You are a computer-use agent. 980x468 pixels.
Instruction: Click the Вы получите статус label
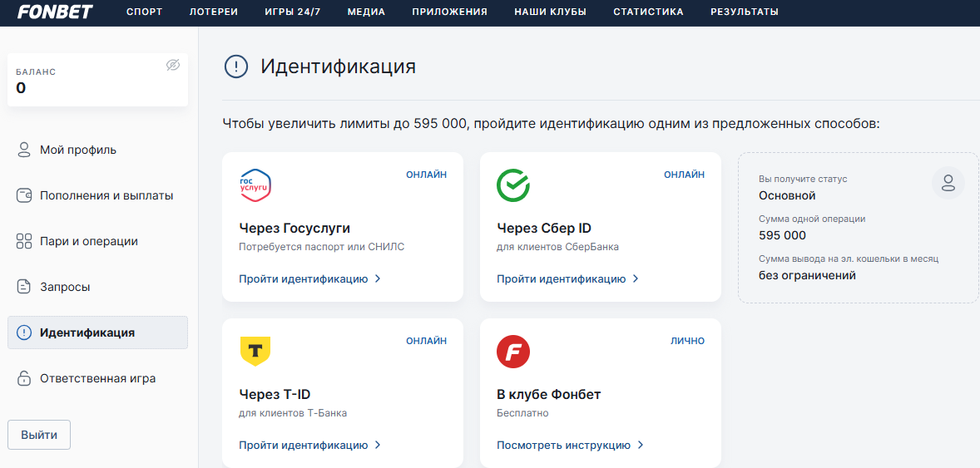click(803, 180)
